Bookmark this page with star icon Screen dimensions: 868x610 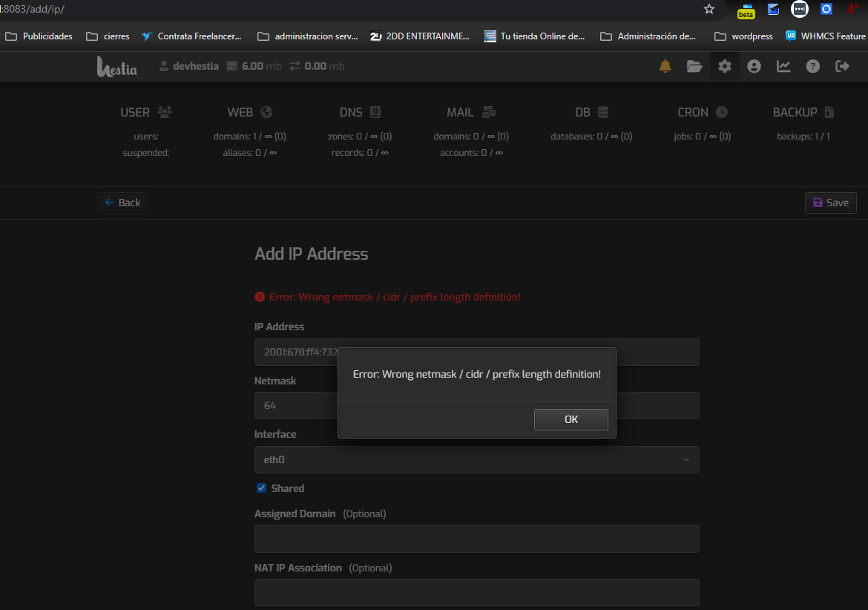[x=709, y=9]
